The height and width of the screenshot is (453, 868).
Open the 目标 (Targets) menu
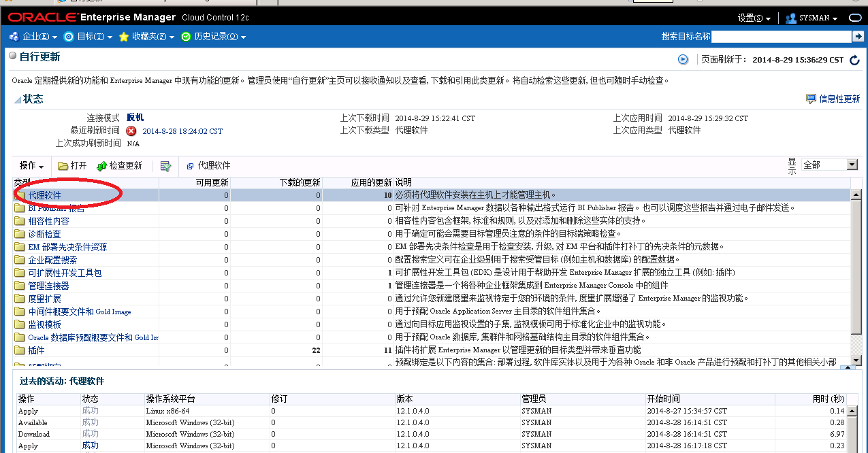(x=88, y=37)
